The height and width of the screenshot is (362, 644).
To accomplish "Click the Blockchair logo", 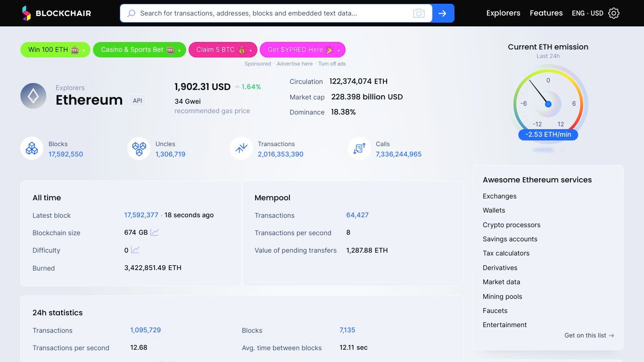I will pos(56,13).
